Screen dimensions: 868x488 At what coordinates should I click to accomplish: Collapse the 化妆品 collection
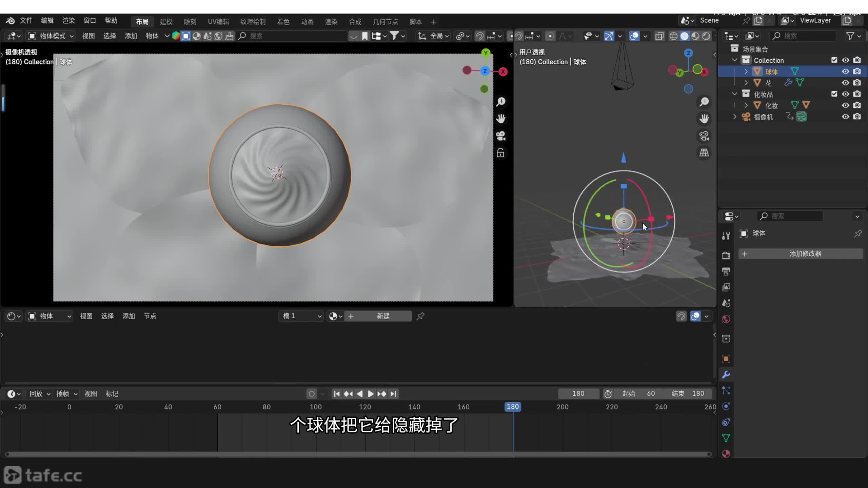pyautogui.click(x=734, y=94)
